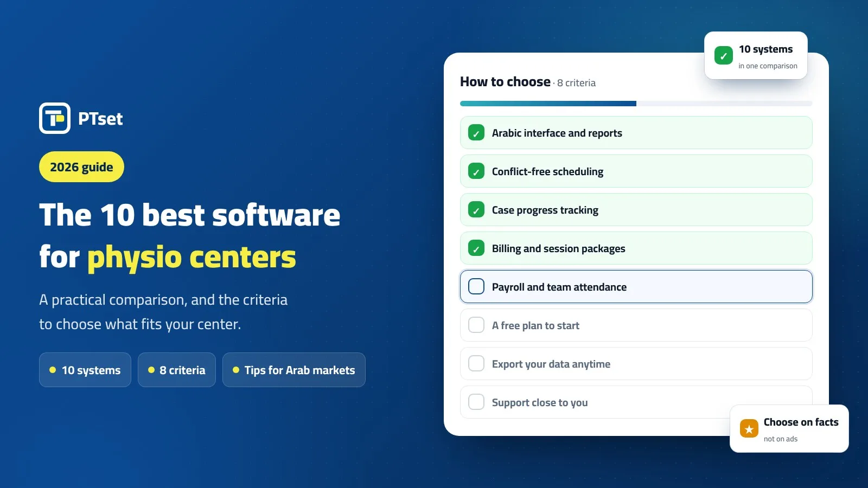868x488 pixels.
Task: Click The 10 best software headline line
Action: (190, 215)
